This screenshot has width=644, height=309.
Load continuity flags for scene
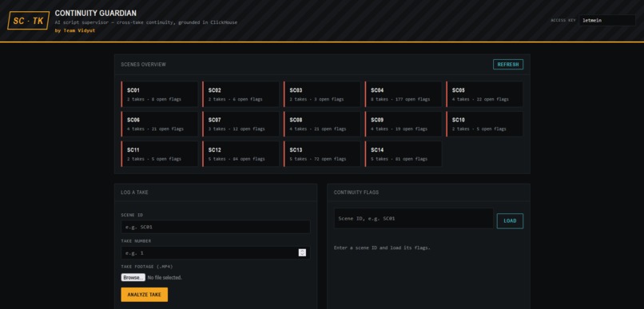coord(510,221)
